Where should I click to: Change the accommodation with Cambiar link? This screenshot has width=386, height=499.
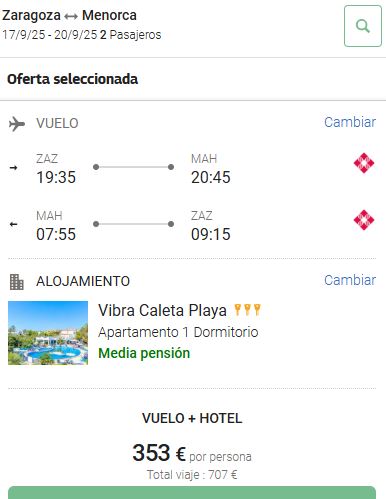click(x=350, y=280)
